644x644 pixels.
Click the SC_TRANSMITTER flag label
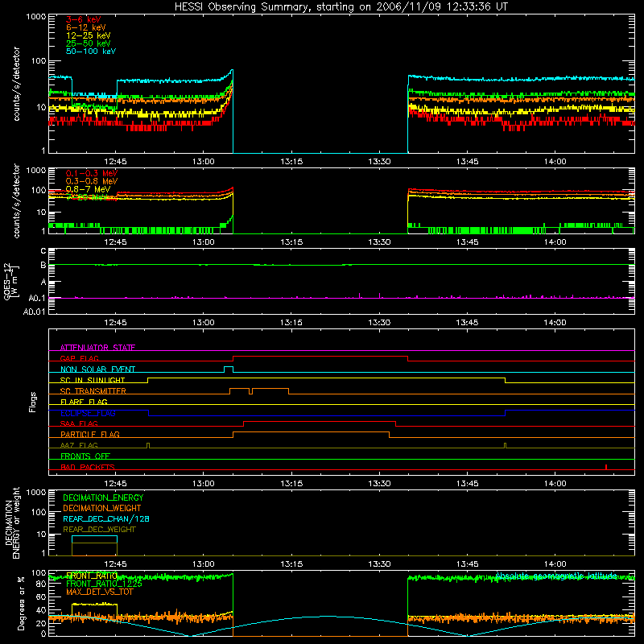tap(93, 391)
